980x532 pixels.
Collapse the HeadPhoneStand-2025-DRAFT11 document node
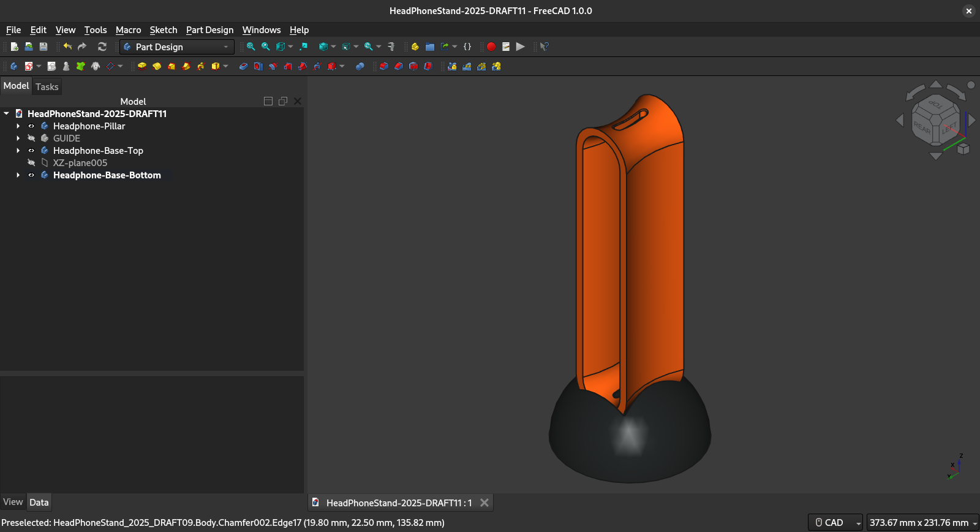(x=6, y=113)
